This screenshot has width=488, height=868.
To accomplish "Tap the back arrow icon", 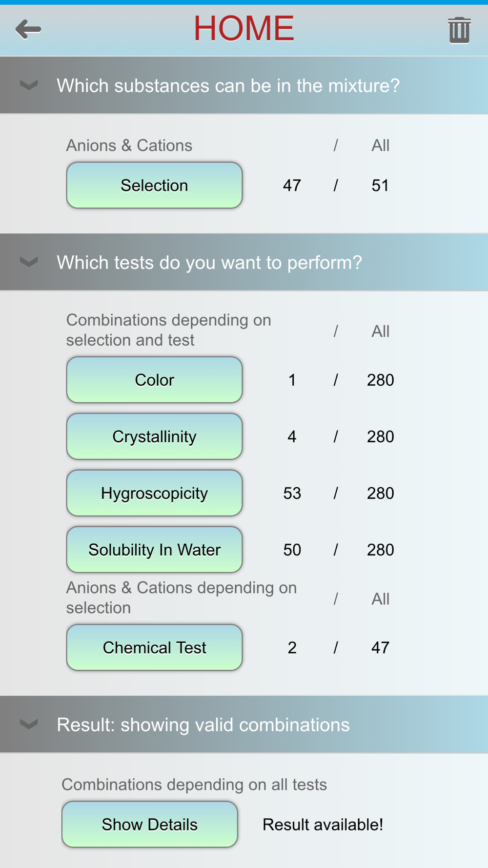I will point(28,29).
